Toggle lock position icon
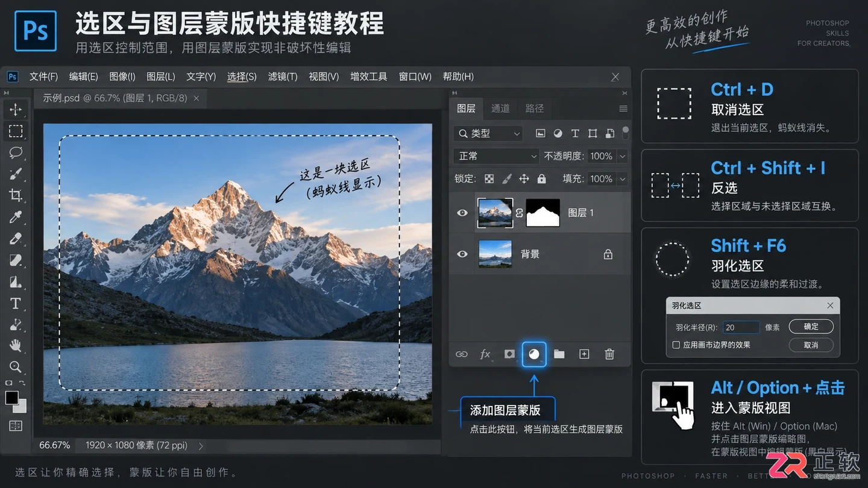 [x=524, y=179]
